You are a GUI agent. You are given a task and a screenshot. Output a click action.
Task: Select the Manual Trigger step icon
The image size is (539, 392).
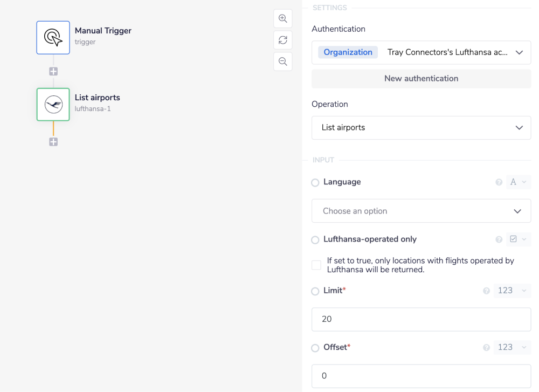click(53, 38)
